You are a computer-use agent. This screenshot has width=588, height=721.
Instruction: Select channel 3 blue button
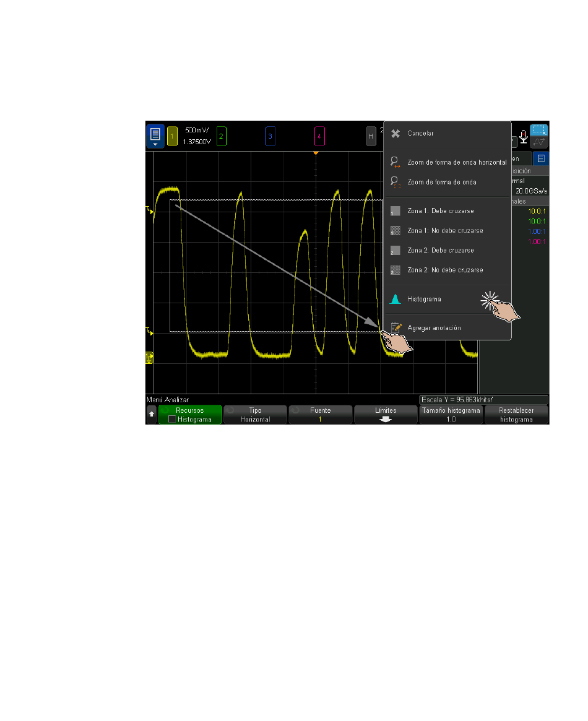(270, 136)
